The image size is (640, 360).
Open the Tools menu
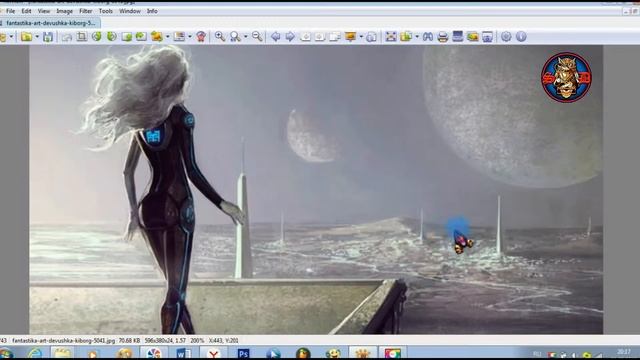[105, 11]
